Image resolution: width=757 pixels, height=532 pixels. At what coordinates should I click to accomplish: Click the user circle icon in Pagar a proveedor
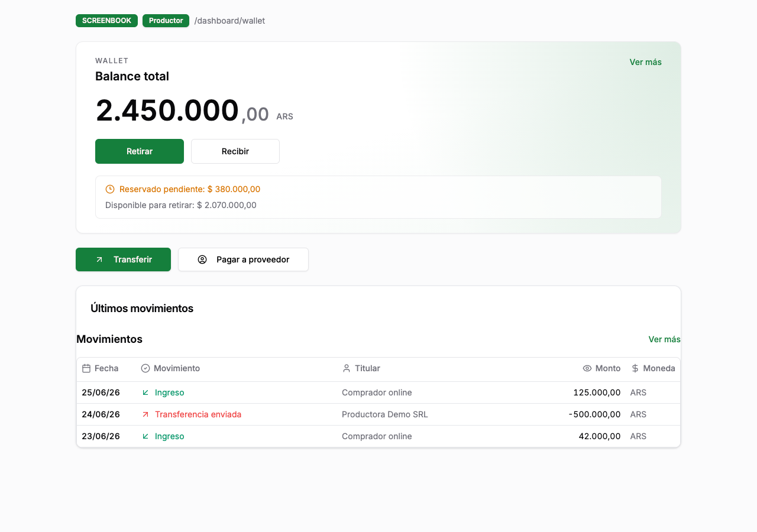pyautogui.click(x=202, y=259)
